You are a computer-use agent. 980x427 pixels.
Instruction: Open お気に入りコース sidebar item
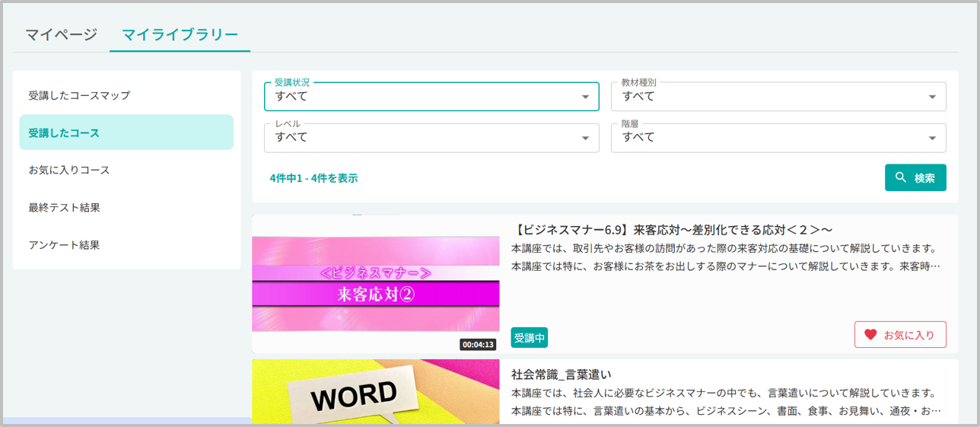point(126,170)
